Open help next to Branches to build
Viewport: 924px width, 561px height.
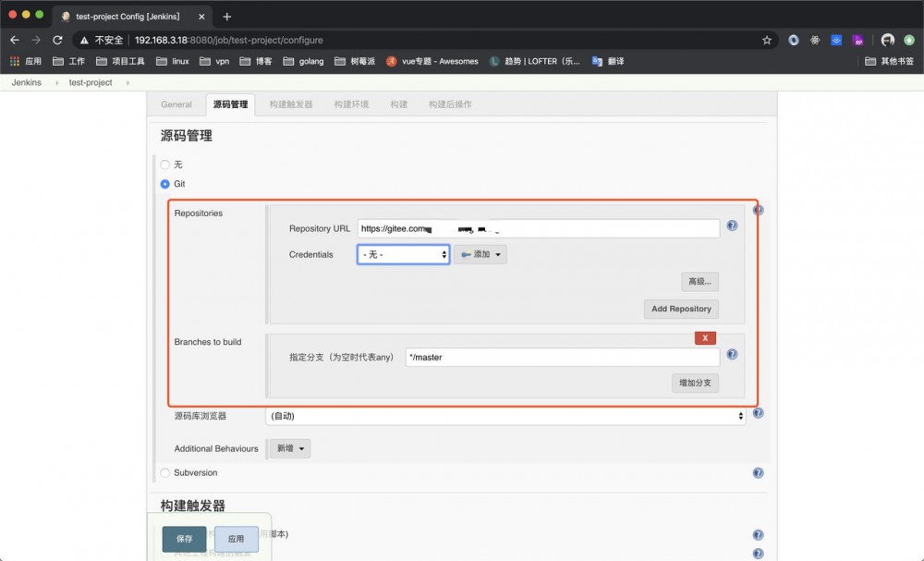point(732,354)
